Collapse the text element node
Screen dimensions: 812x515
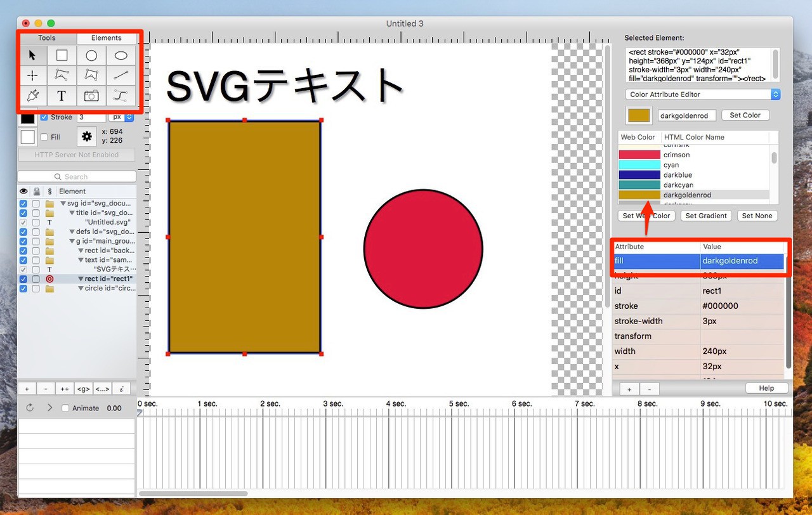[81, 260]
